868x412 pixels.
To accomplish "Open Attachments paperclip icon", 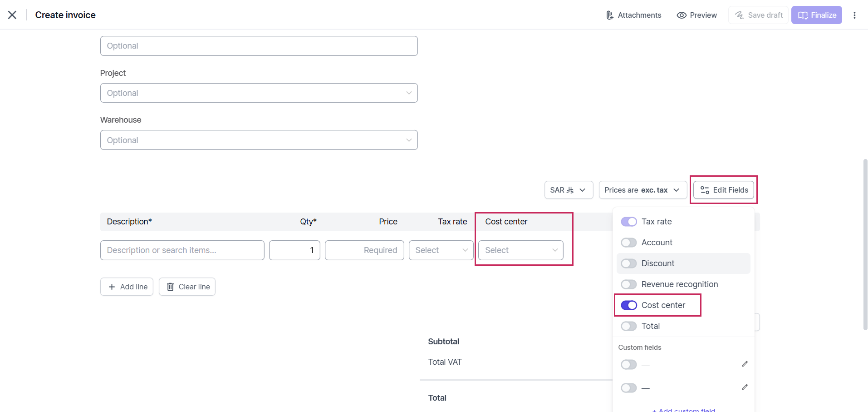I will [x=610, y=15].
